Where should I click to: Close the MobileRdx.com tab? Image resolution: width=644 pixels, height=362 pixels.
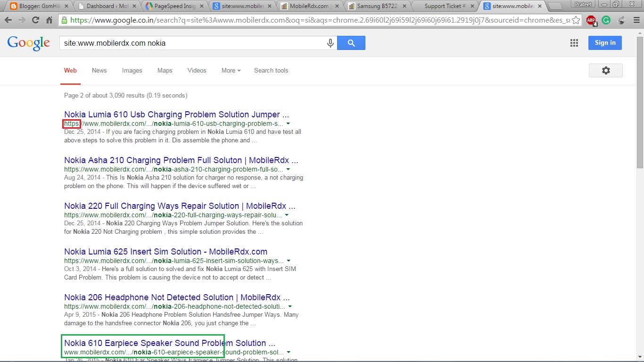tap(337, 6)
